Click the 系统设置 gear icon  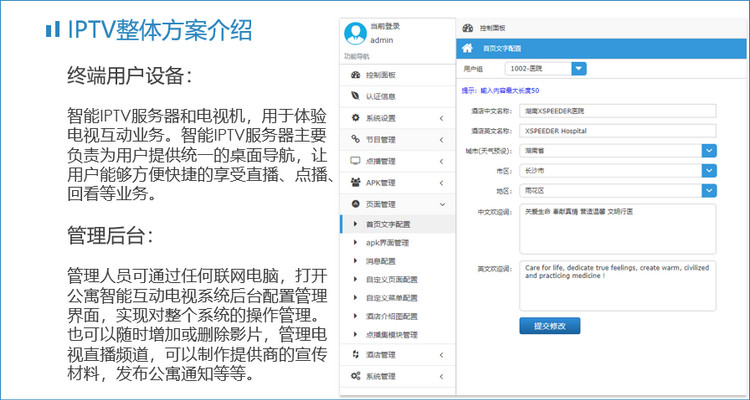point(355,118)
